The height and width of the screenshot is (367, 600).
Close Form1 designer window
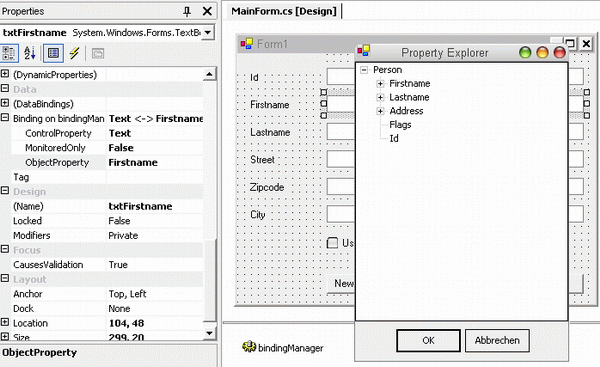[x=586, y=44]
